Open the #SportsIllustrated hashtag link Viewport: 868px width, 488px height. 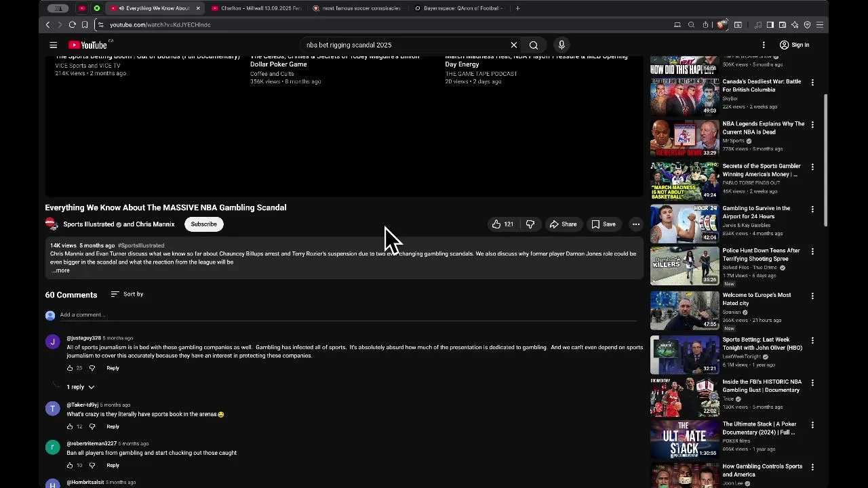[141, 245]
